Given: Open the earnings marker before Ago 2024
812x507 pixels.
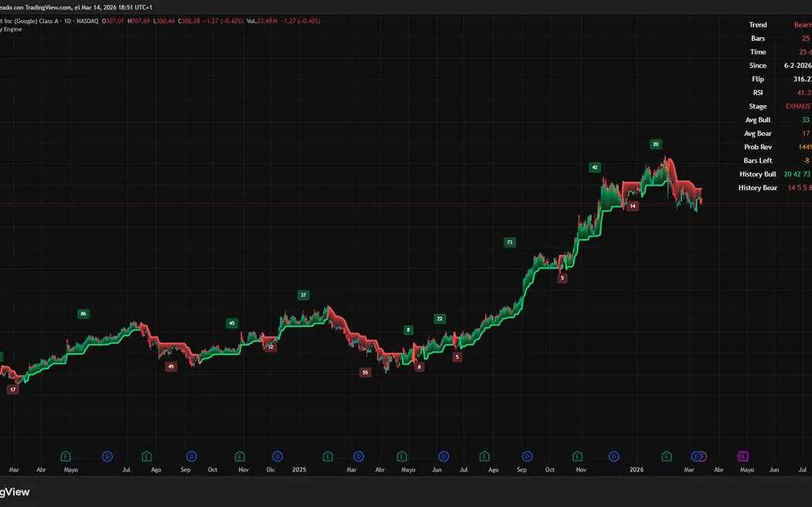Looking at the screenshot, I should pyautogui.click(x=147, y=456).
